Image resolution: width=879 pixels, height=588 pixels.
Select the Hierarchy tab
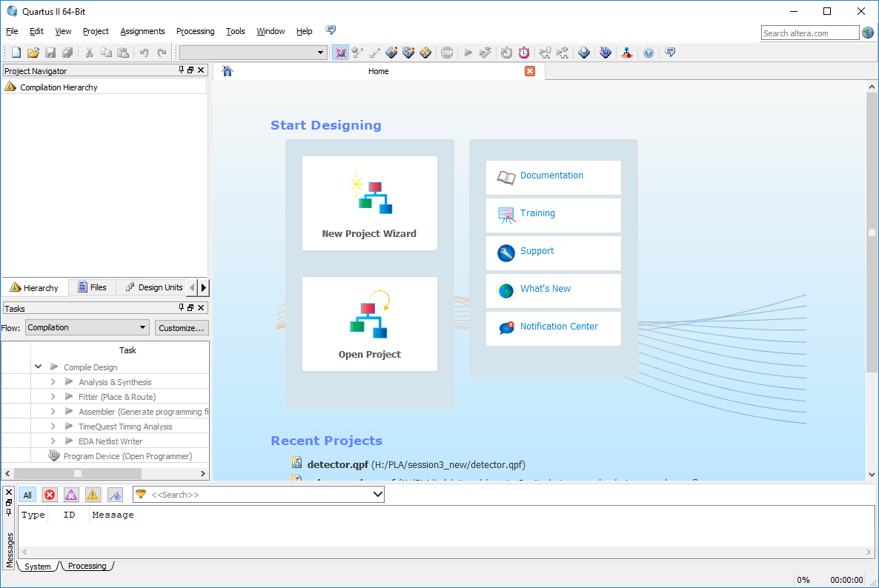35,288
